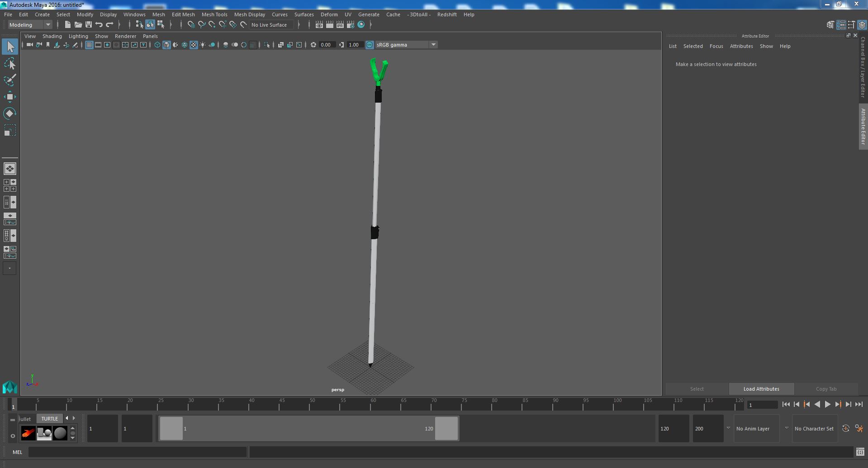The image size is (868, 468).
Task: Start IPR render
Action: point(340,25)
